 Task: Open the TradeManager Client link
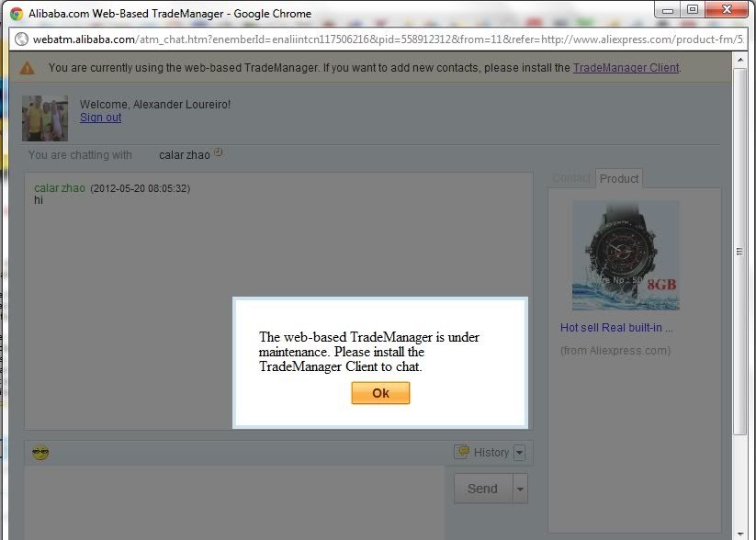[x=626, y=68]
